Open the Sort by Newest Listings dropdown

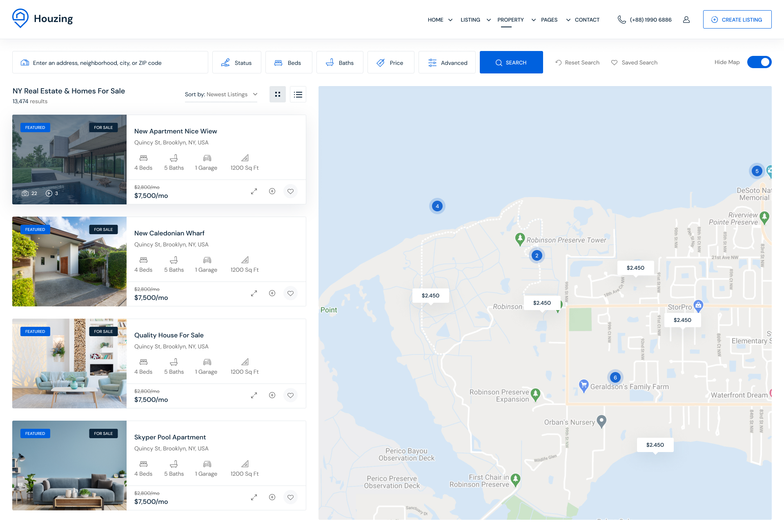click(221, 94)
